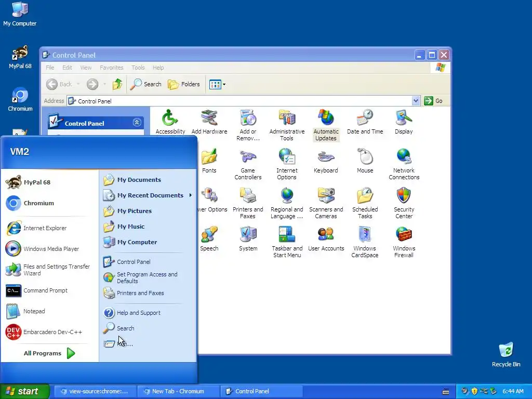Open Windows Firewall icon
532x399 pixels.
(404, 242)
